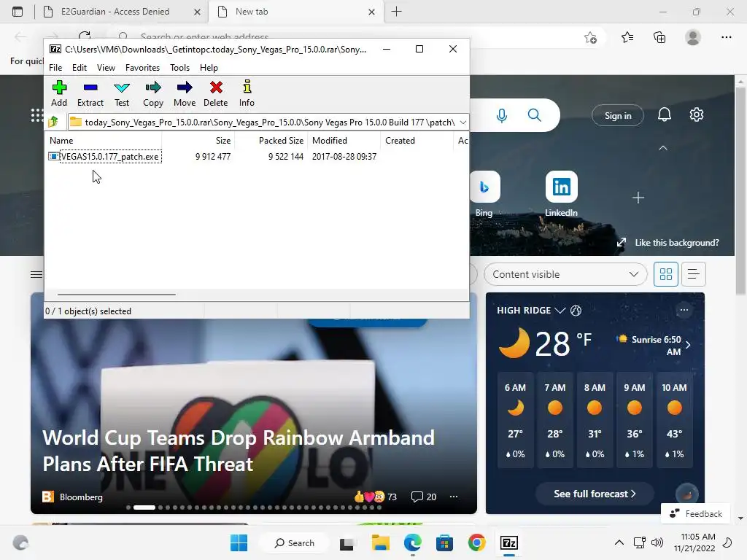Open the Bing quick link tile
This screenshot has height=560, width=747.
[x=484, y=194]
